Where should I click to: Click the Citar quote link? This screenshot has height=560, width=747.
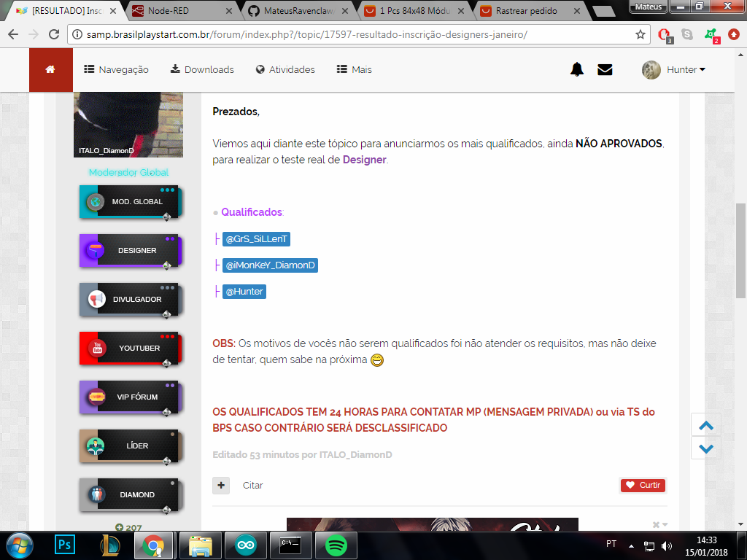252,485
